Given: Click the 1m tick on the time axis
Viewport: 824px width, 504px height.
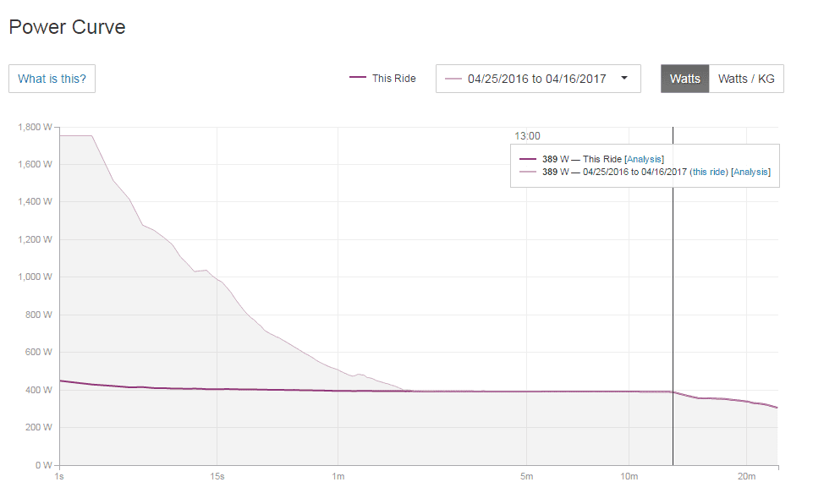Looking at the screenshot, I should pyautogui.click(x=338, y=477).
